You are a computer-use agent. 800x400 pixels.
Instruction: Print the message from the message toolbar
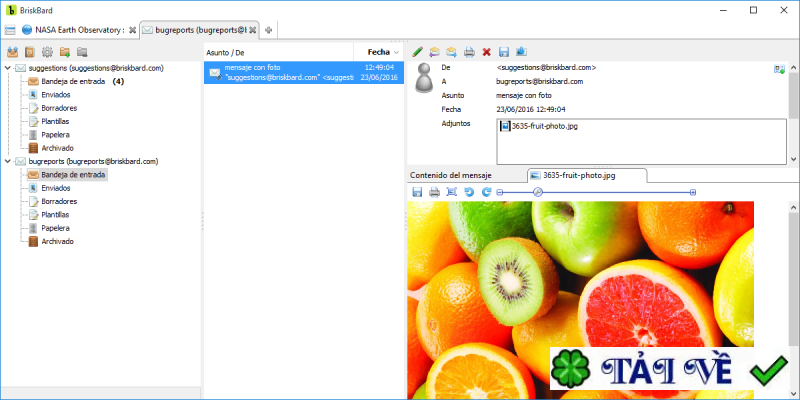tap(469, 52)
